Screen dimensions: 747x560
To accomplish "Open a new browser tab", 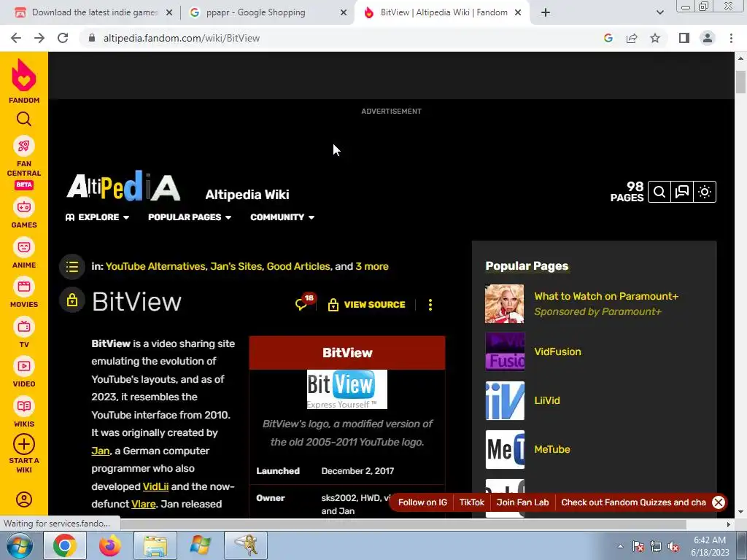I will [x=546, y=13].
